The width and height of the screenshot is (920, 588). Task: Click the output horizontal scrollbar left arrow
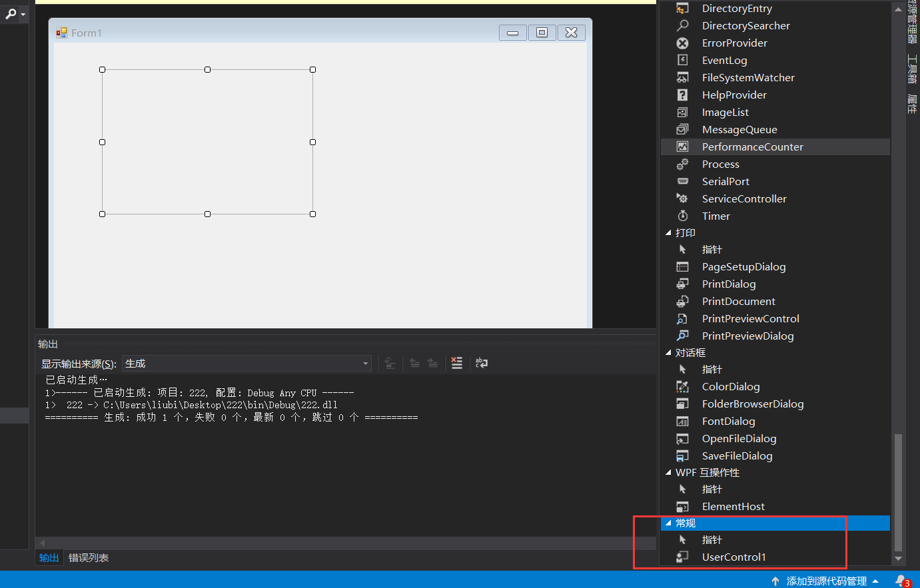click(43, 543)
